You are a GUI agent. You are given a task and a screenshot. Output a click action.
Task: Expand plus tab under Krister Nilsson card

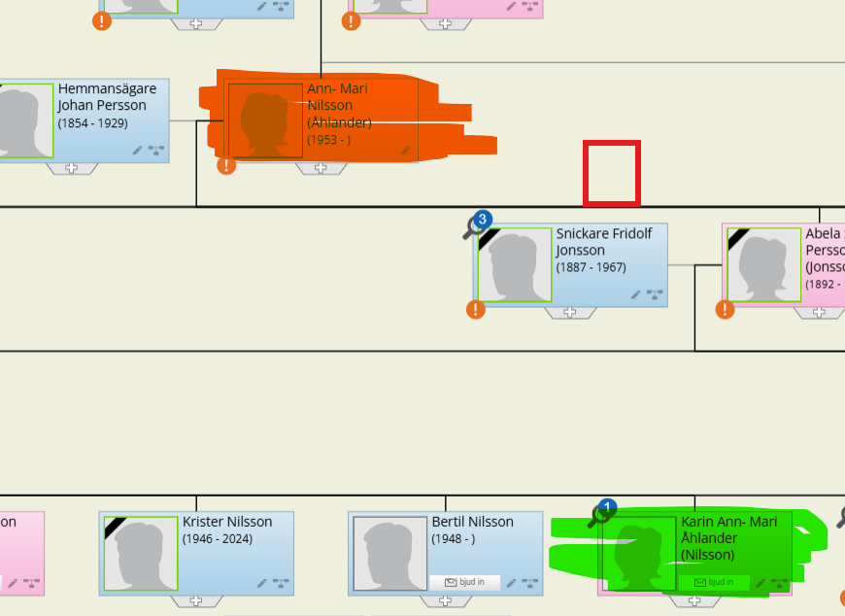(x=196, y=600)
